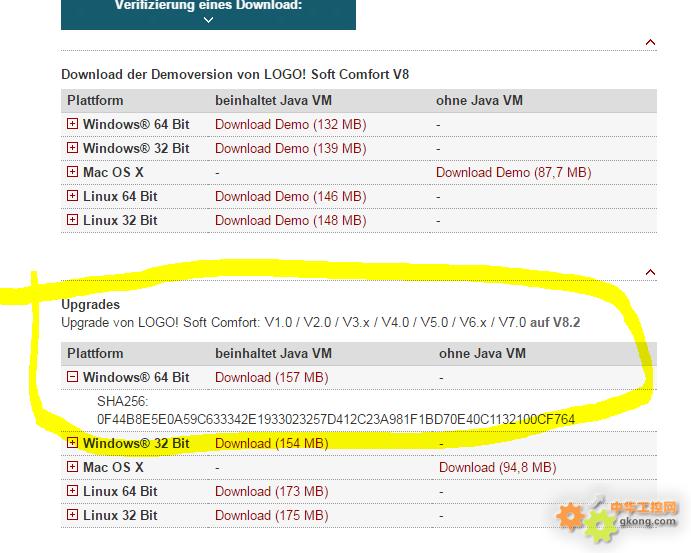Open Download Demo (146 MB) link

pyautogui.click(x=290, y=197)
